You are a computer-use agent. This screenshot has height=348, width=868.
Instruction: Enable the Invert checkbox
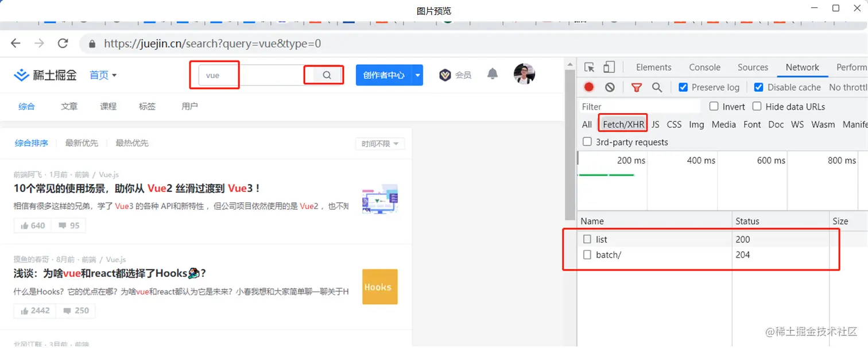click(714, 106)
